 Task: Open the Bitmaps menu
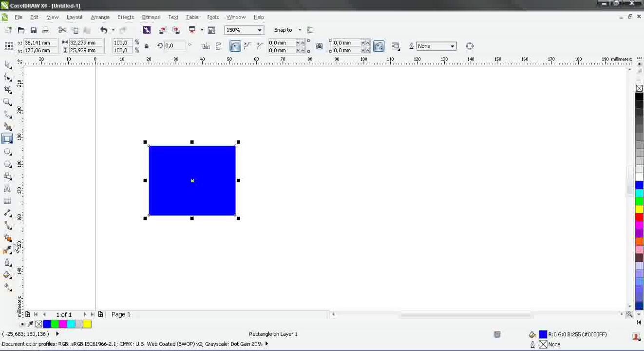(151, 17)
